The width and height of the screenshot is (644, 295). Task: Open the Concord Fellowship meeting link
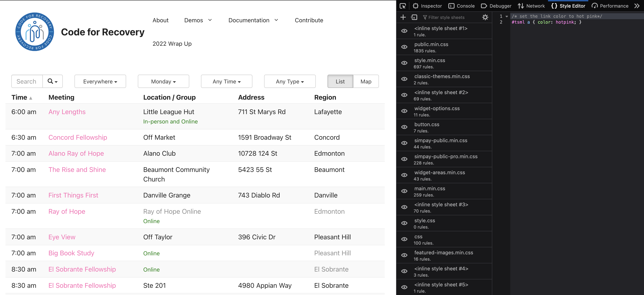[77, 137]
